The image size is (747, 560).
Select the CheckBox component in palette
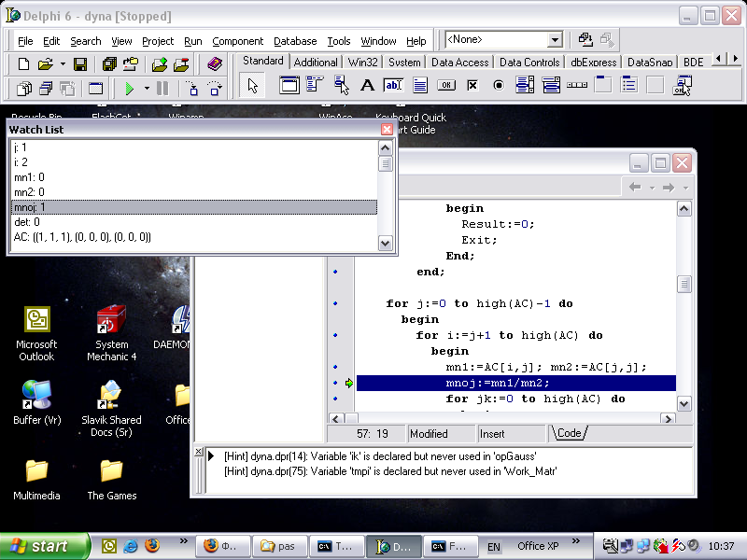tap(472, 86)
